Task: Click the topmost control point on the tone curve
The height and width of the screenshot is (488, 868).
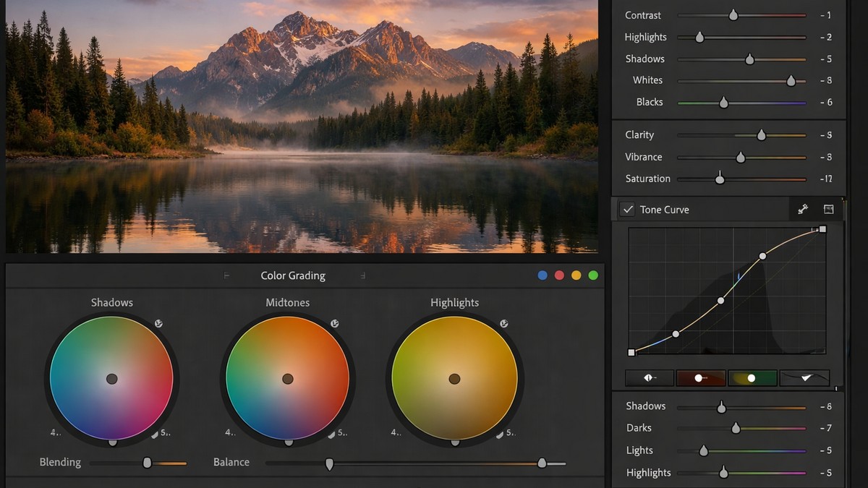Action: [x=822, y=230]
